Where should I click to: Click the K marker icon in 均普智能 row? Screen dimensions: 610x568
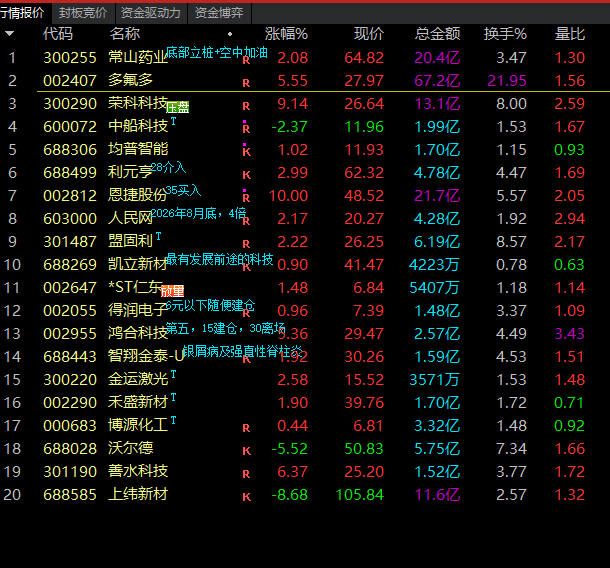[247, 152]
